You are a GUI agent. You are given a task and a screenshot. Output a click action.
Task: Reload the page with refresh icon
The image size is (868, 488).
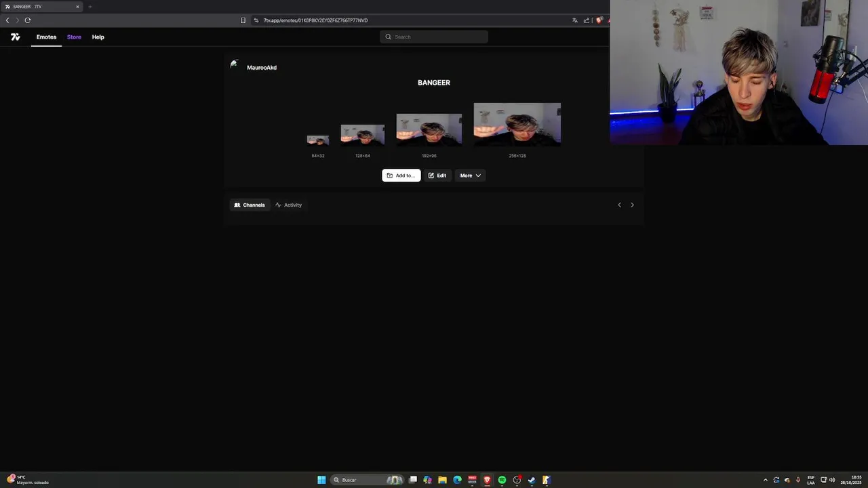pyautogui.click(x=28, y=20)
